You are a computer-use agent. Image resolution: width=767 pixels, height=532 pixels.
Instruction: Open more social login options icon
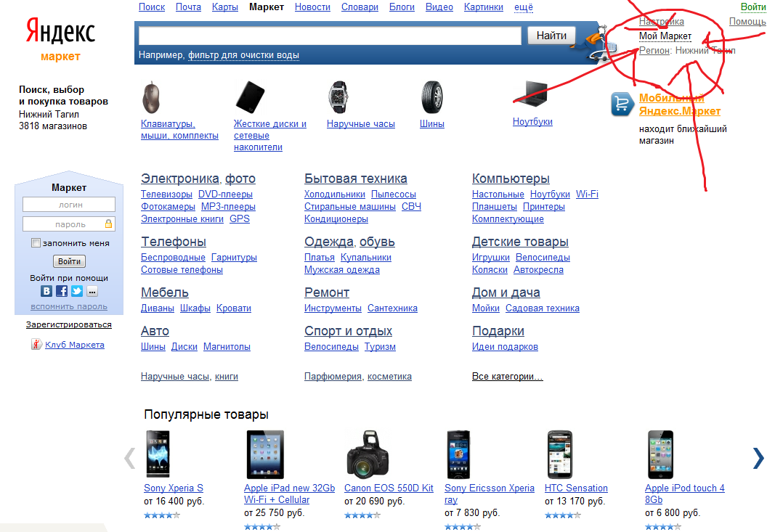[92, 292]
